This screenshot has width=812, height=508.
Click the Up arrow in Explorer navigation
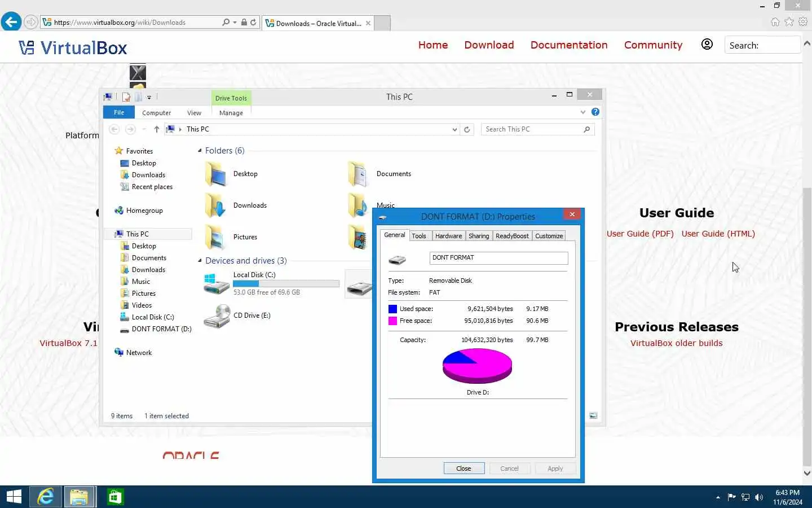coord(157,129)
